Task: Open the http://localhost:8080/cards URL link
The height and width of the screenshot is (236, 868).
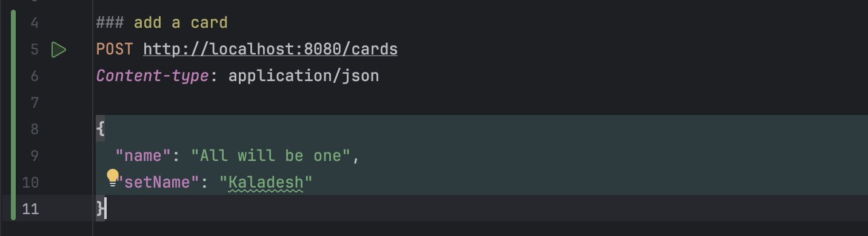Action: [270, 50]
